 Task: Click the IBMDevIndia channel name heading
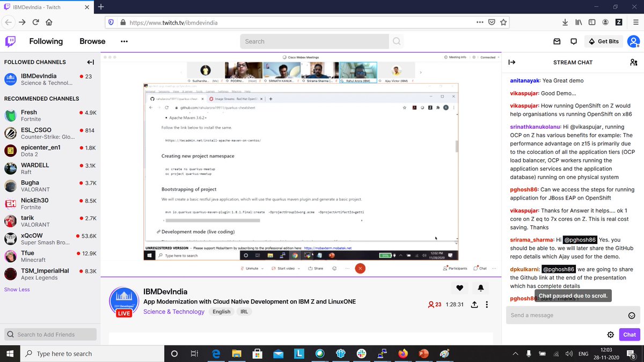tap(165, 292)
